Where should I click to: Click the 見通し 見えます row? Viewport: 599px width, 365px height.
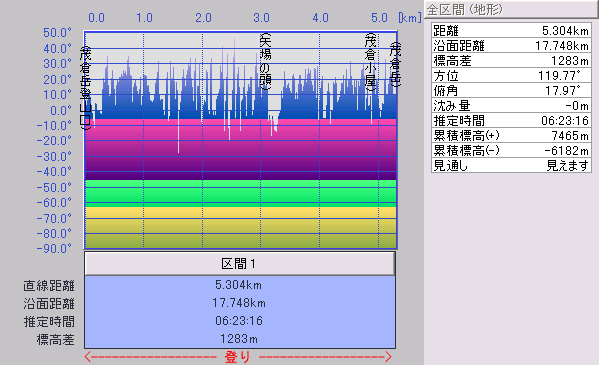511,165
